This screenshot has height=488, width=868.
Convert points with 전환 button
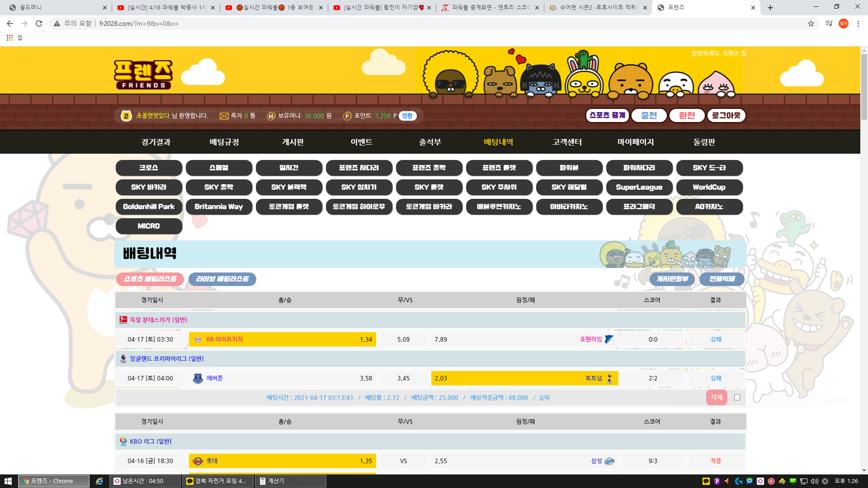[x=407, y=116]
